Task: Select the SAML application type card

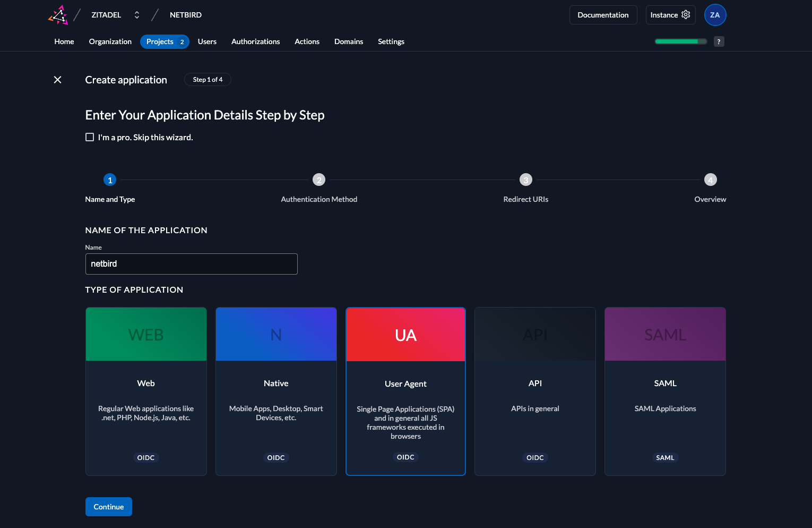Action: pyautogui.click(x=665, y=391)
